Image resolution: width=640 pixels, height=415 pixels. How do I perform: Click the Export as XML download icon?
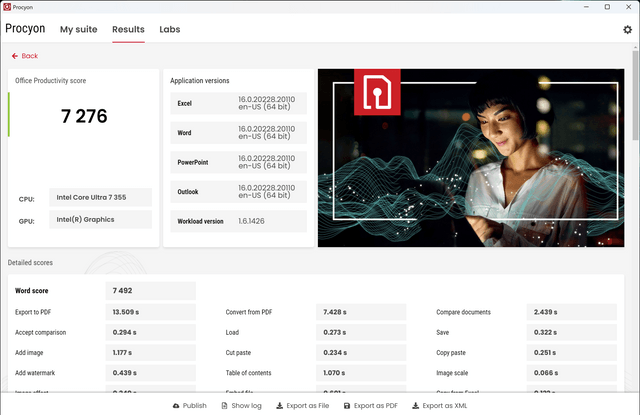click(x=416, y=406)
